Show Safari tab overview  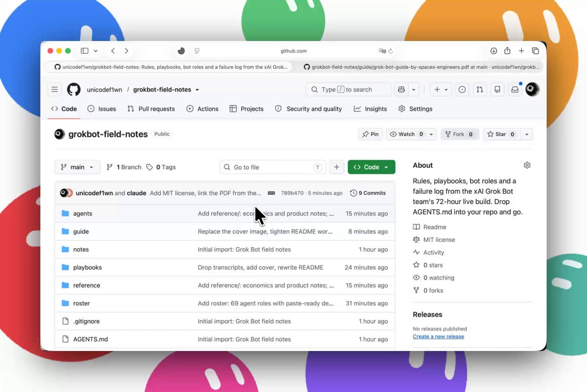click(x=535, y=51)
